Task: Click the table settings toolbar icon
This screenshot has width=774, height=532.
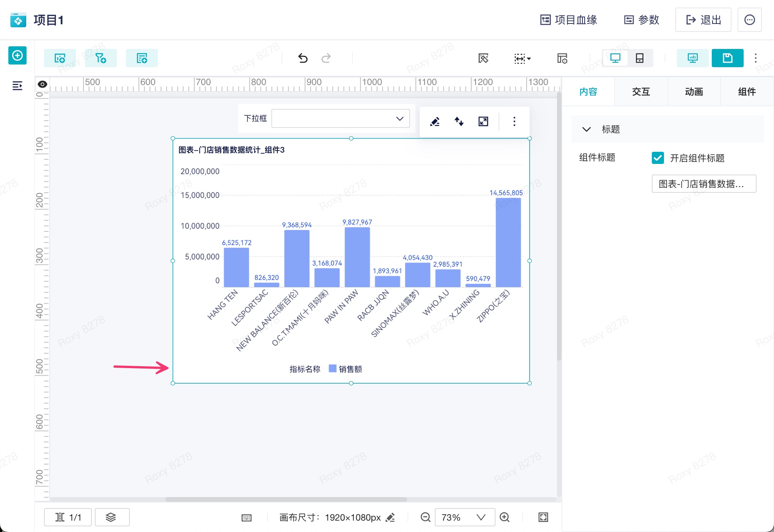Action: (562, 58)
